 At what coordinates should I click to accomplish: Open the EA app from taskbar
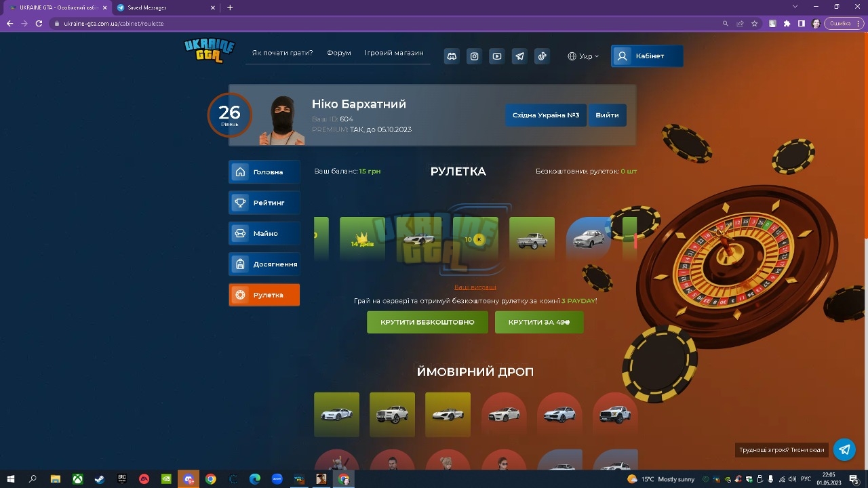(x=144, y=479)
